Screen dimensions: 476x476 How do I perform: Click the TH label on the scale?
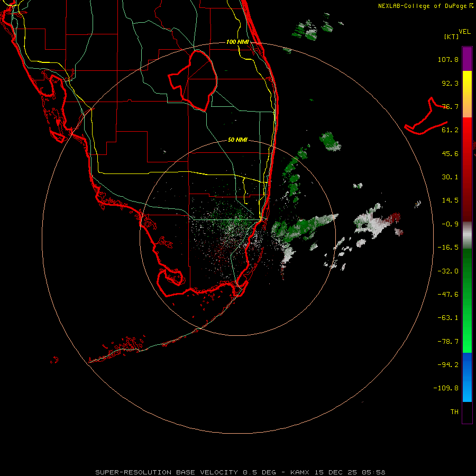click(454, 412)
